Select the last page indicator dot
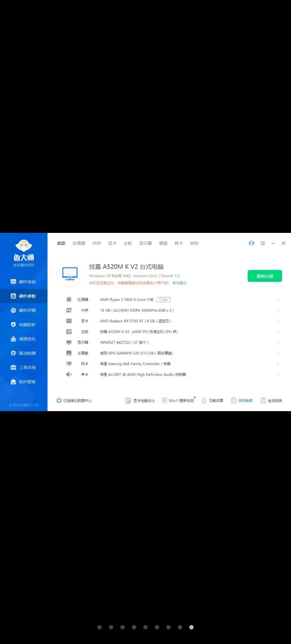 click(191, 627)
